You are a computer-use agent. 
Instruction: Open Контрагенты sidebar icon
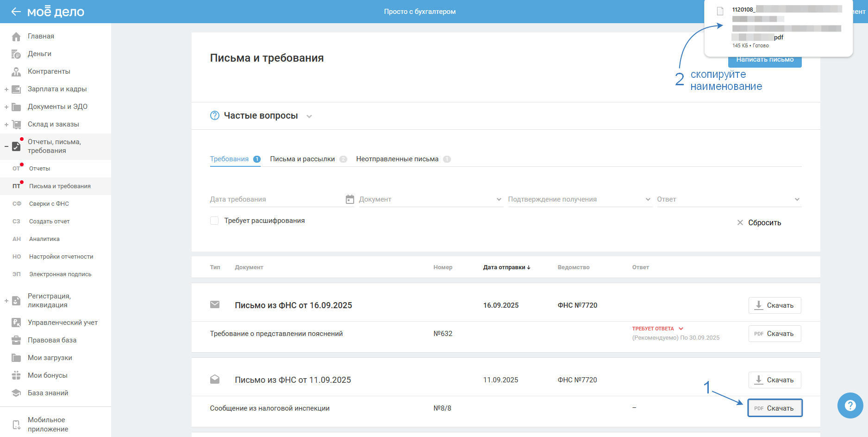point(16,72)
